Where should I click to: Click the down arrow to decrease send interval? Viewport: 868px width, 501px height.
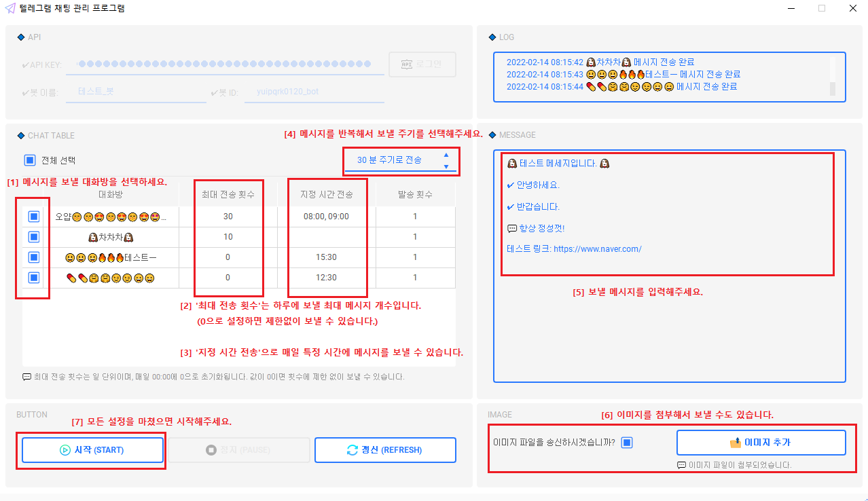(x=446, y=166)
